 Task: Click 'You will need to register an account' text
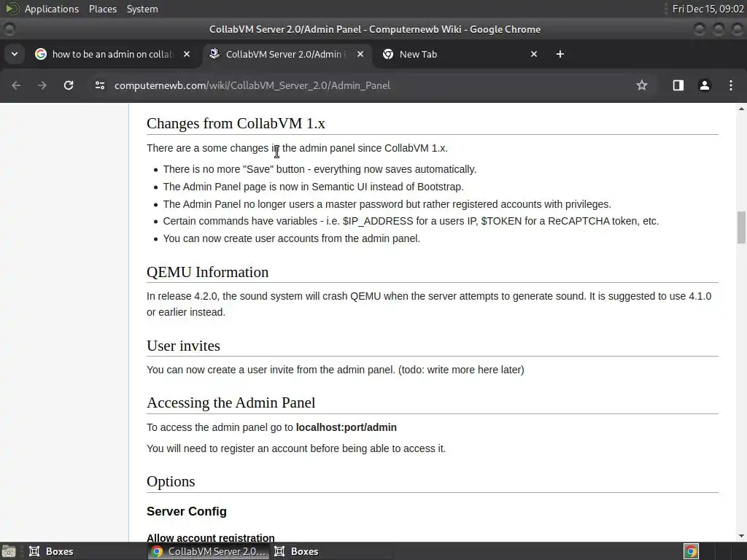pyautogui.click(x=296, y=448)
